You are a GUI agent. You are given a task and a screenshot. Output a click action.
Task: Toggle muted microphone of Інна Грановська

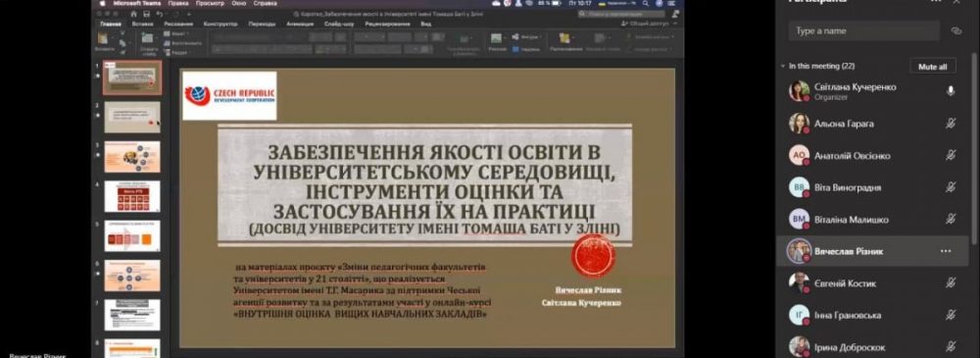click(951, 315)
